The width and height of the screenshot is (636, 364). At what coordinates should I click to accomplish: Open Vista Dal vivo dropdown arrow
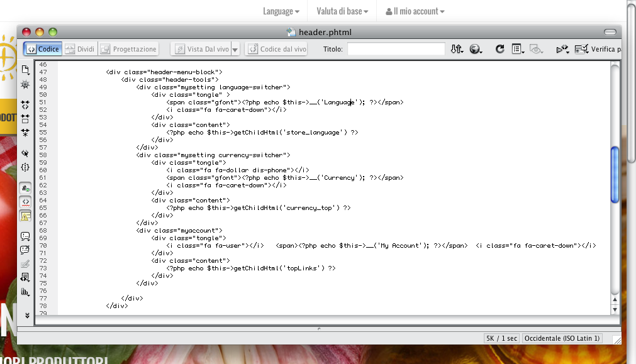pyautogui.click(x=235, y=49)
